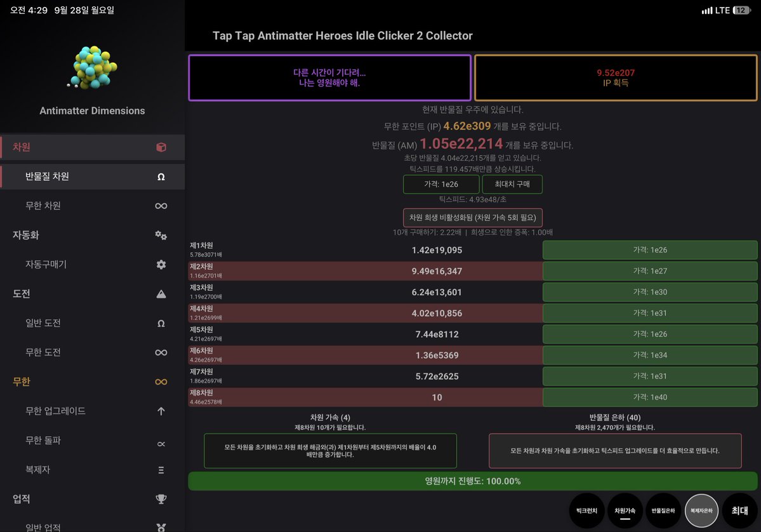Click the 제8차원 amount 10

(437, 397)
